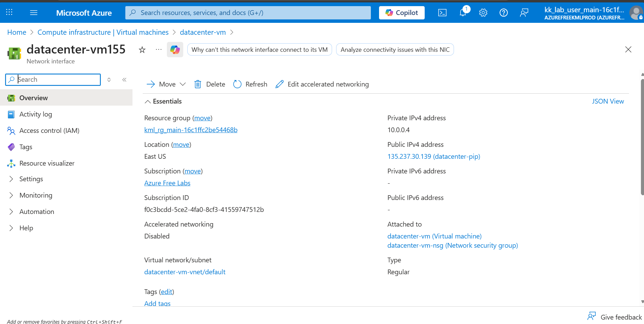This screenshot has height=324, width=644.
Task: Favorite datacenter-vm155 with the star icon
Action: 142,50
